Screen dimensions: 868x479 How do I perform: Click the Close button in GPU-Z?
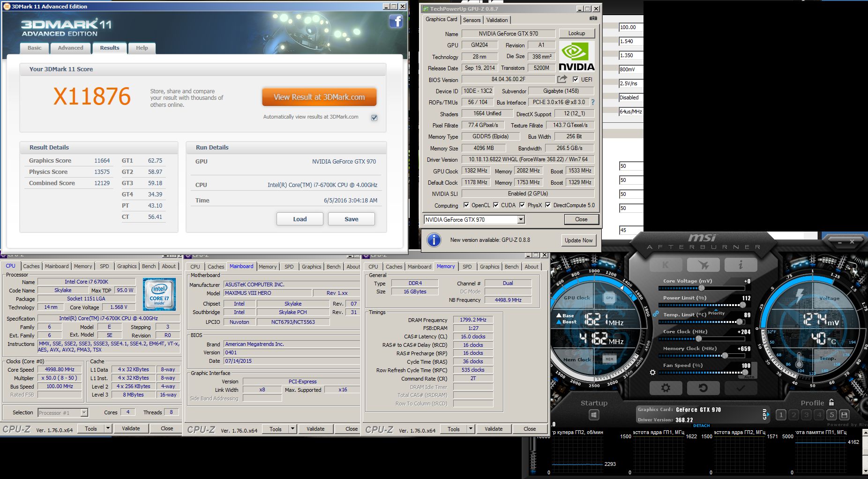(x=581, y=219)
